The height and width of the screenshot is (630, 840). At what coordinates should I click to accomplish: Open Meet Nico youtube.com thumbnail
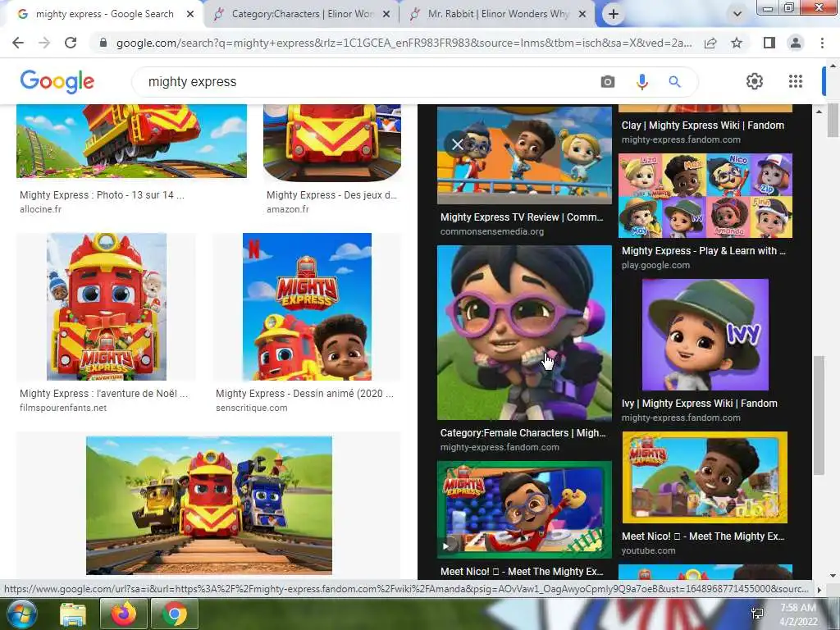pos(705,477)
